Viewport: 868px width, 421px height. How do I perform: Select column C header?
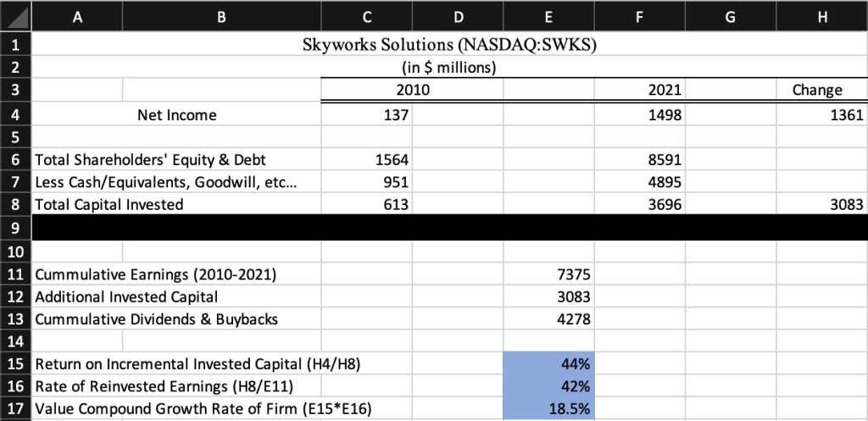(x=366, y=14)
